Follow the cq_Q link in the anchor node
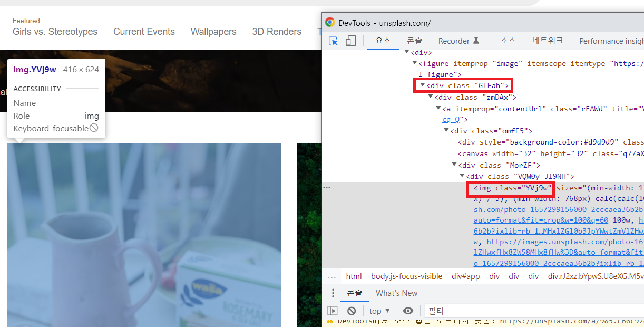 (x=451, y=120)
